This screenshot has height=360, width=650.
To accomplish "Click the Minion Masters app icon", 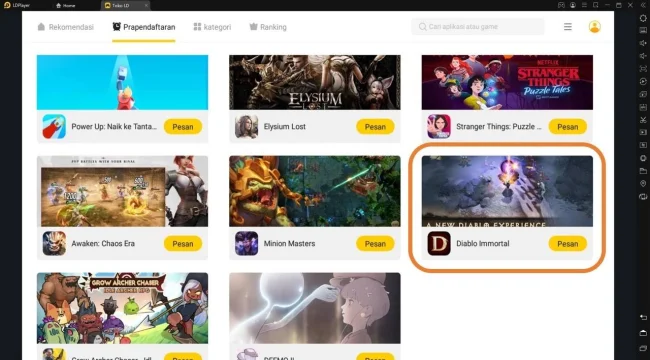I will pos(246,243).
